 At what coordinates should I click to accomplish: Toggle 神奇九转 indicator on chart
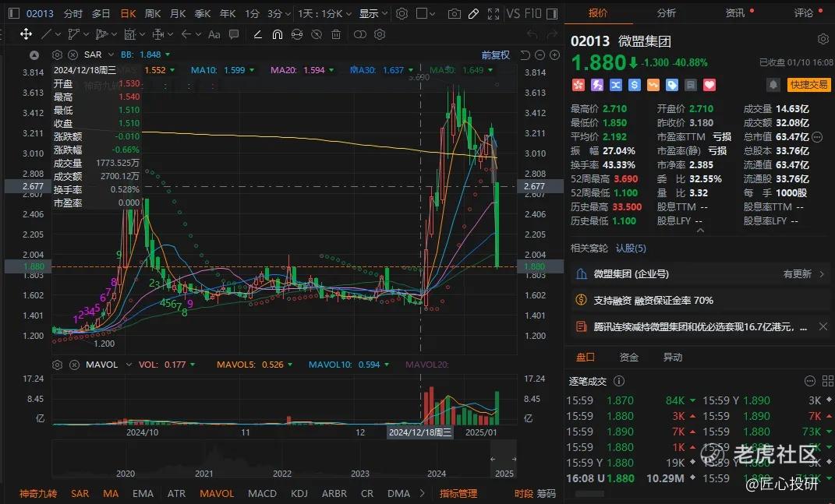pyautogui.click(x=38, y=494)
